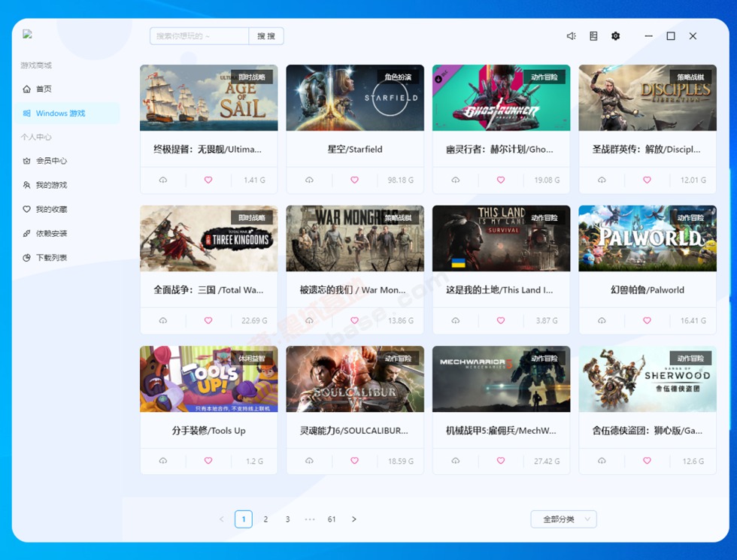
Task: Click download icon for Disciples Liberation
Action: (602, 180)
